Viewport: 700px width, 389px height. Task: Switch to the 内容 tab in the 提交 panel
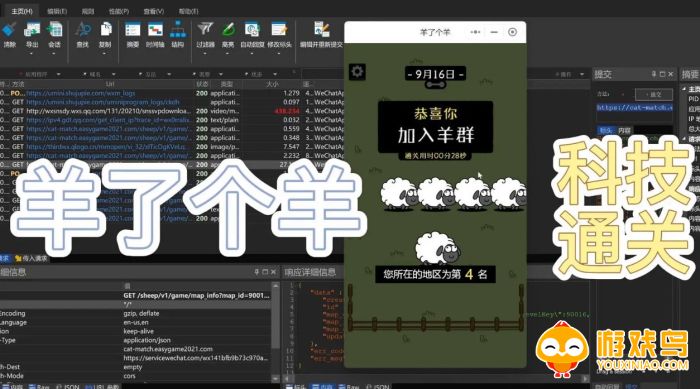625,130
